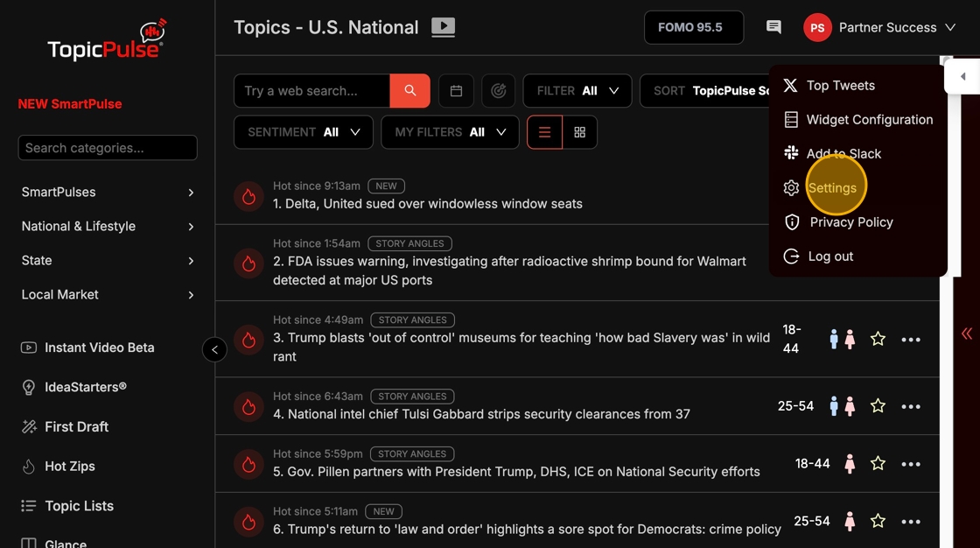Click flame icon for Gov. Pillen story

pos(248,464)
